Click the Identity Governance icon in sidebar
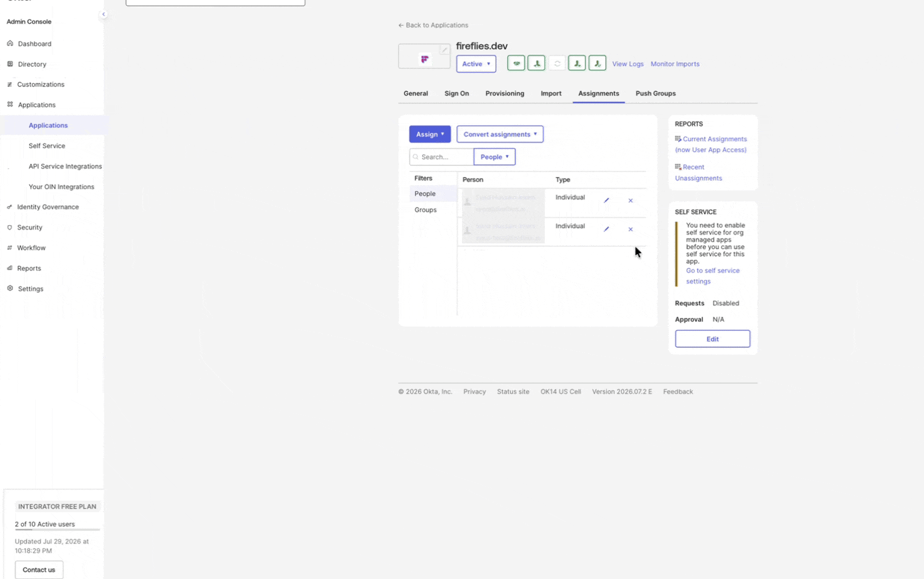Screen dimensions: 924x579 tap(10, 207)
